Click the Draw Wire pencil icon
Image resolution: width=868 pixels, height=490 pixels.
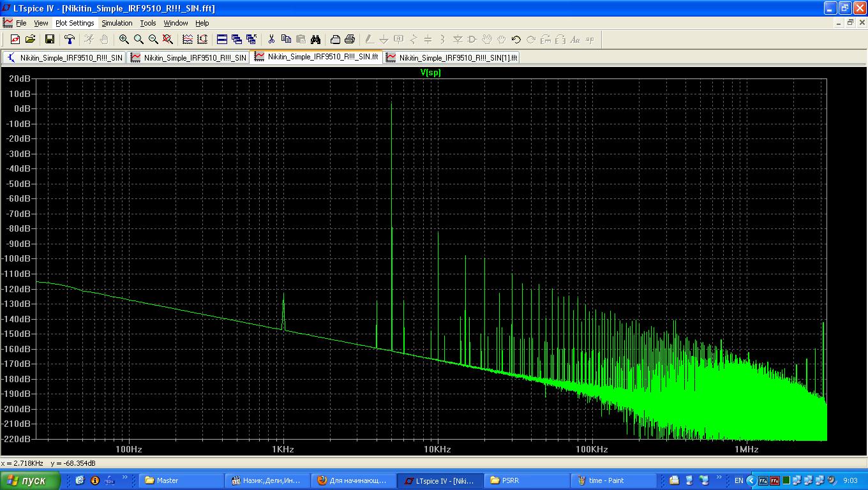pyautogui.click(x=370, y=40)
